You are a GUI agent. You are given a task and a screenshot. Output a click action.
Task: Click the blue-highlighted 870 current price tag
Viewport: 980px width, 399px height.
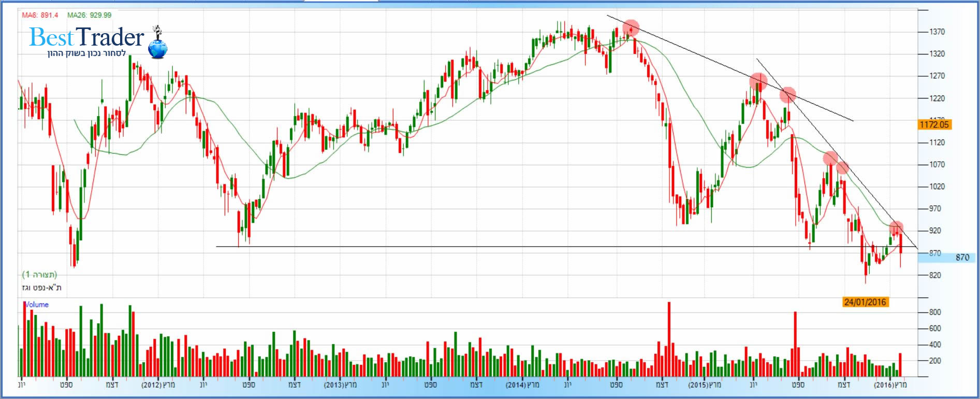[962, 258]
